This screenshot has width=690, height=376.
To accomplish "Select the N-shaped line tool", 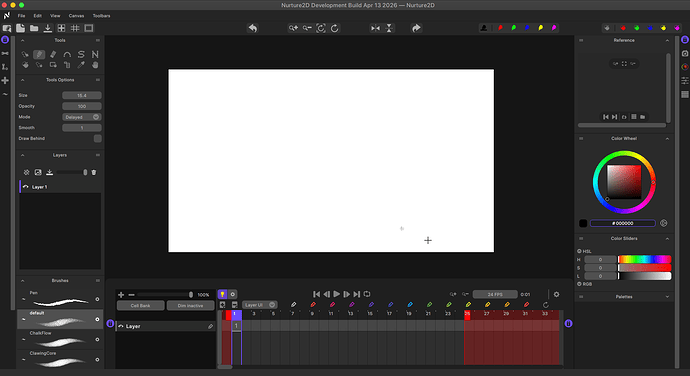I will (95, 55).
